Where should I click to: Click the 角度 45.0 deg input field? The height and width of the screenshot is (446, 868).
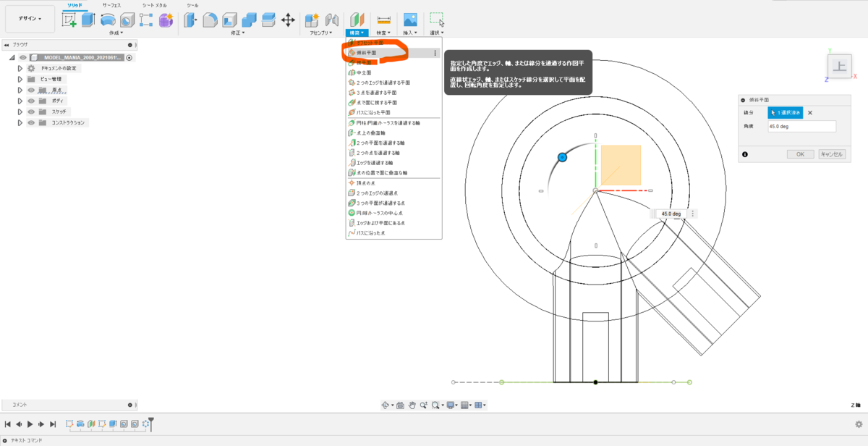click(801, 126)
